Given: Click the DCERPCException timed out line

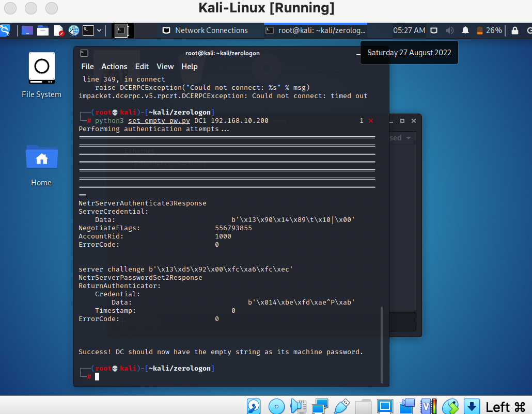Looking at the screenshot, I should 223,96.
